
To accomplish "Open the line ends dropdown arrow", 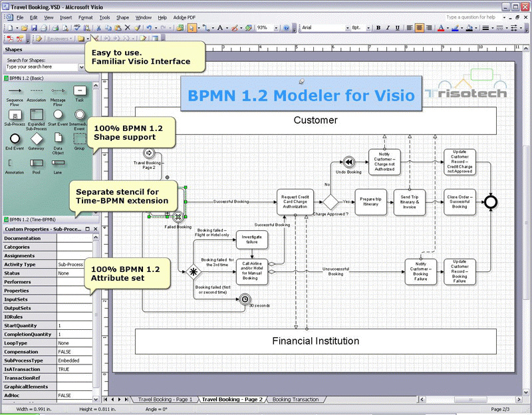I will 521,28.
